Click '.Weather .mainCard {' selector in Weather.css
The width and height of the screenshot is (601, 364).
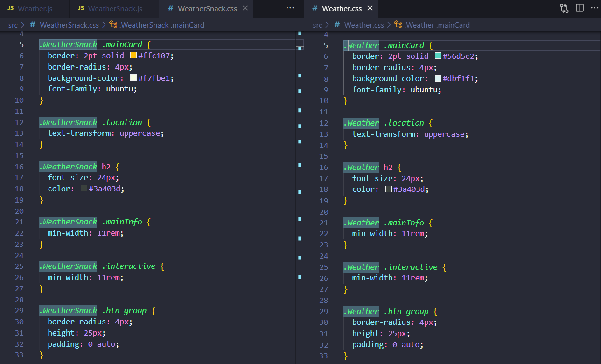pyautogui.click(x=389, y=45)
